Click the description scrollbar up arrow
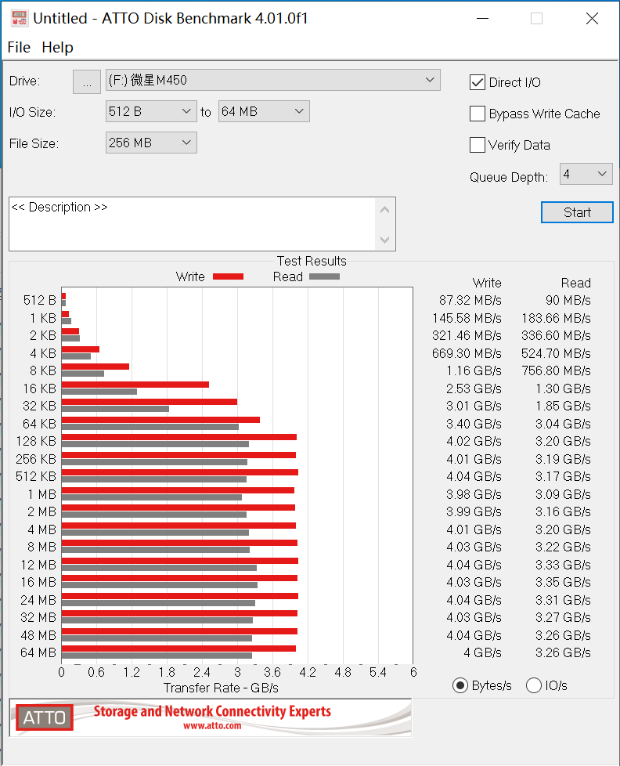Image resolution: width=620 pixels, height=766 pixels. [x=385, y=210]
